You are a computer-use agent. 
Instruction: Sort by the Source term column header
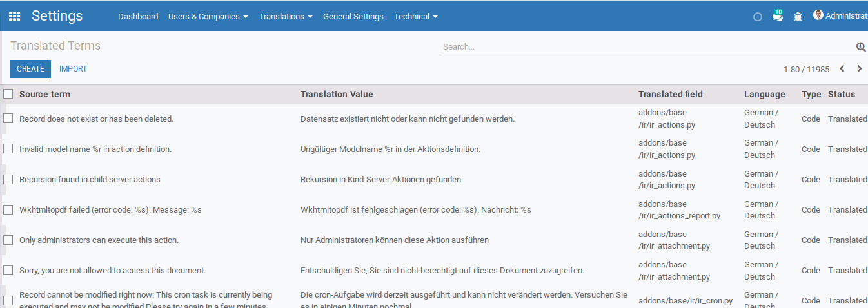click(44, 94)
